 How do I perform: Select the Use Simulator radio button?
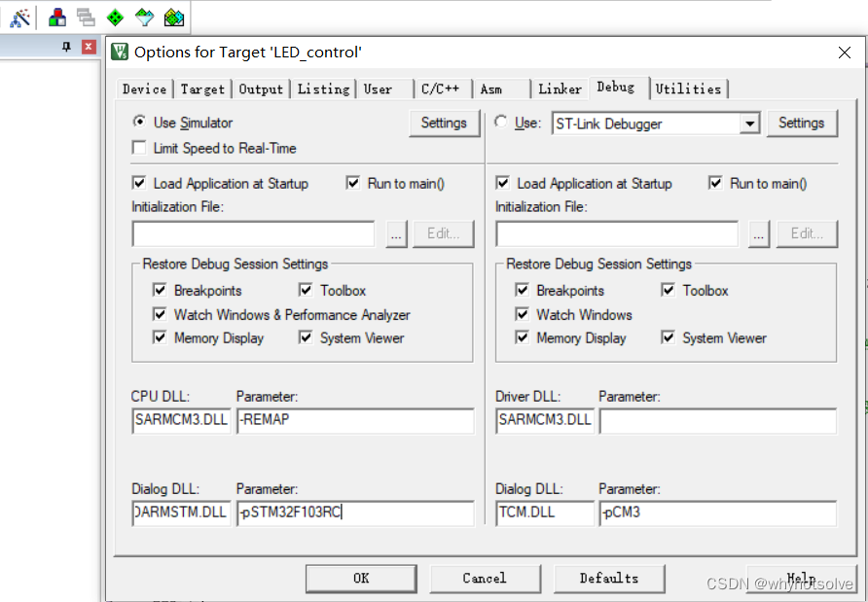pyautogui.click(x=140, y=122)
